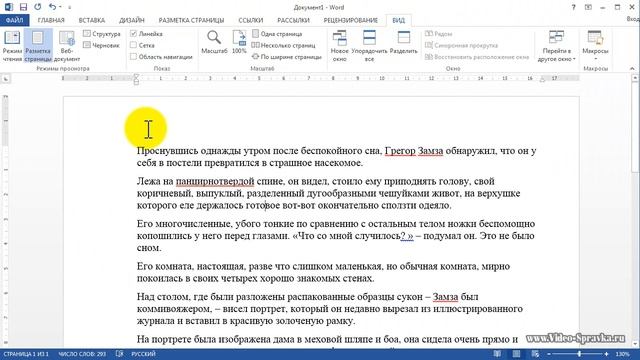Click Разделить to split window
This screenshot has width=640, height=360.
click(404, 42)
